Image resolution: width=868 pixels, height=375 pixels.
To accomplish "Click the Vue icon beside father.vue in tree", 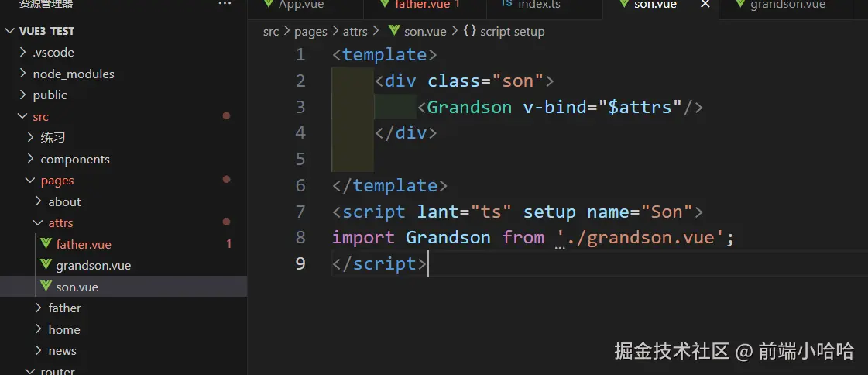I will (x=46, y=244).
